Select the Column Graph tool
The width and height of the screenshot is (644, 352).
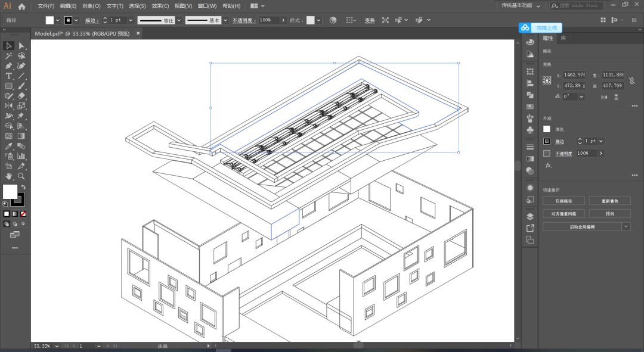click(21, 156)
